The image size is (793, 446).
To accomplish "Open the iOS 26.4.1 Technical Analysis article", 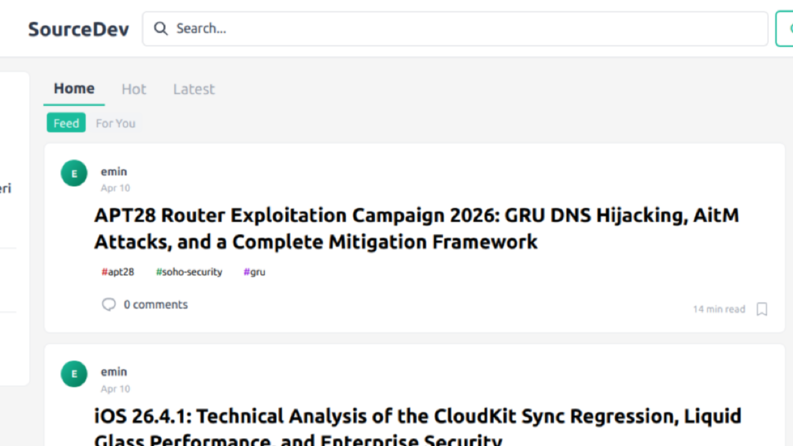I will (x=418, y=426).
